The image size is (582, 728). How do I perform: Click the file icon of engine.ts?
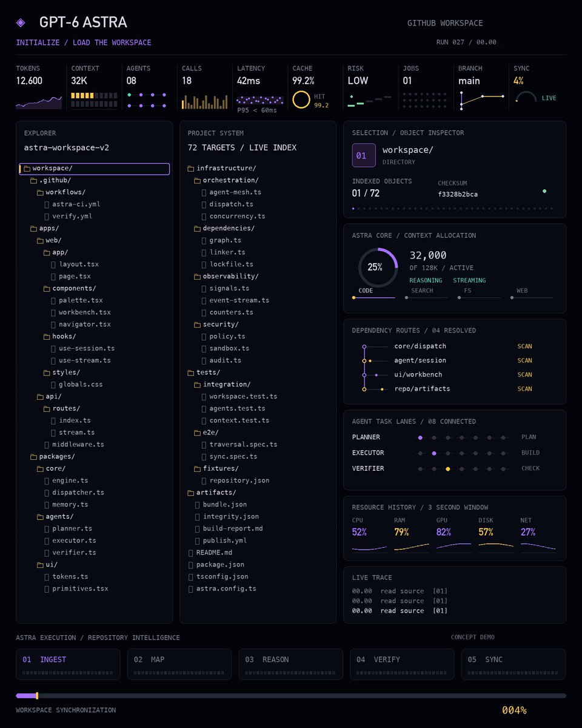point(47,480)
